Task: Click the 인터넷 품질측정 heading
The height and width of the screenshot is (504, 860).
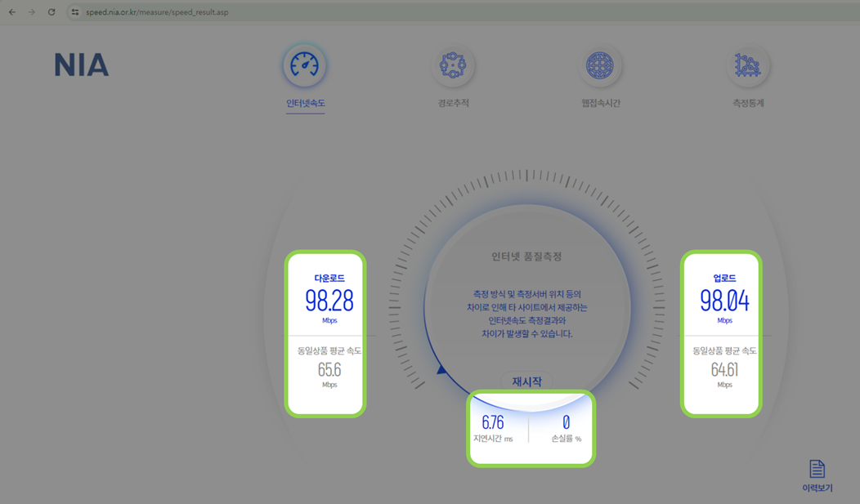Action: coord(526,256)
